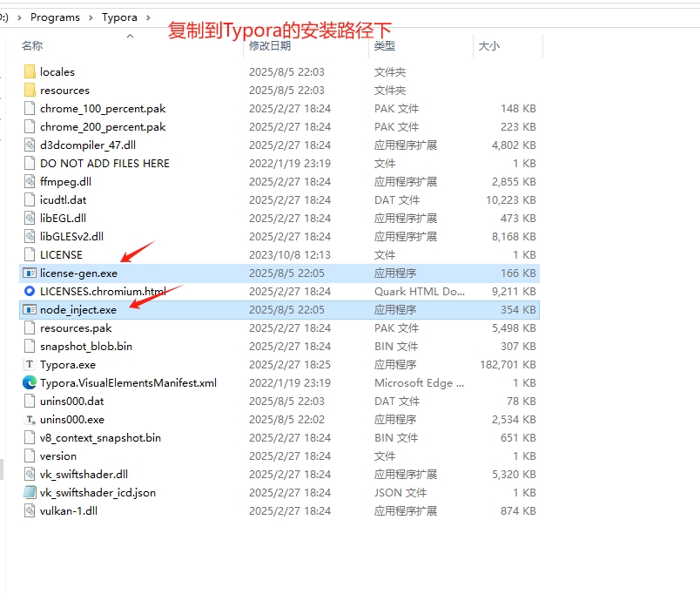Click the locales folder name
The width and height of the screenshot is (700, 594).
57,72
